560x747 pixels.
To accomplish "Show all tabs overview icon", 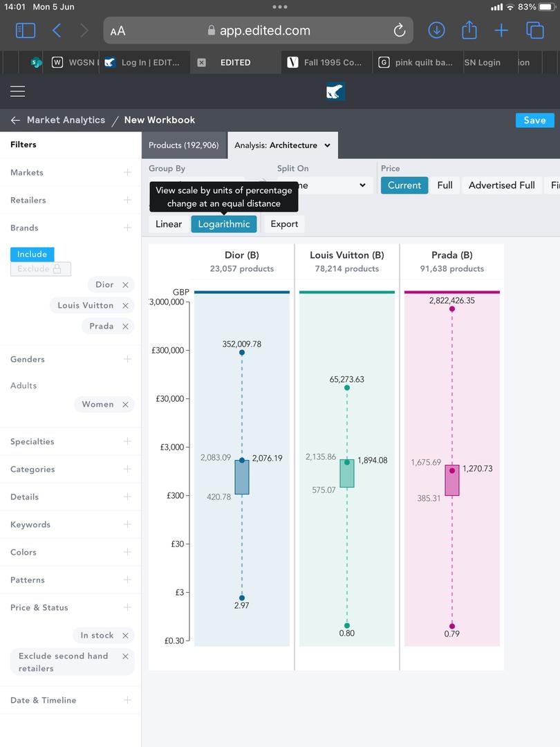I will [x=534, y=30].
